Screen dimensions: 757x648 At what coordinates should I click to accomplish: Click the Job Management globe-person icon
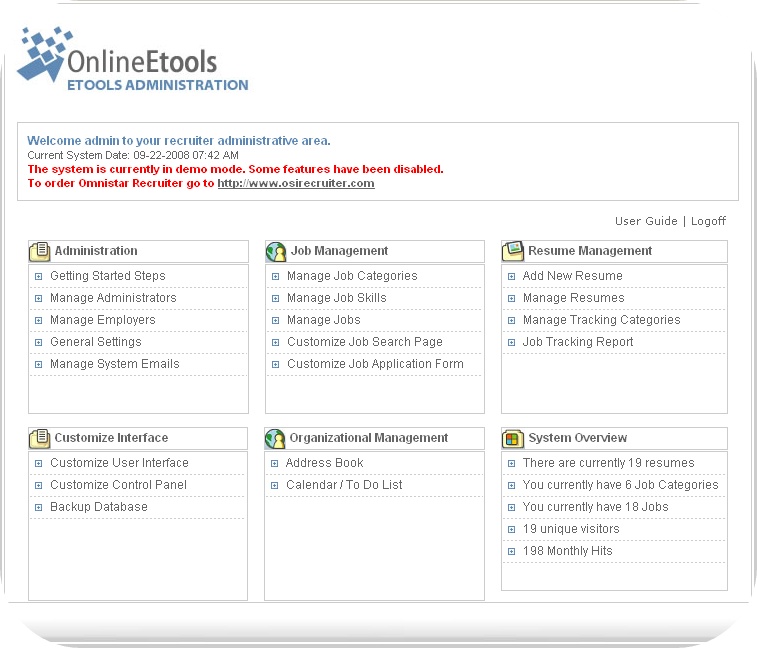click(276, 252)
